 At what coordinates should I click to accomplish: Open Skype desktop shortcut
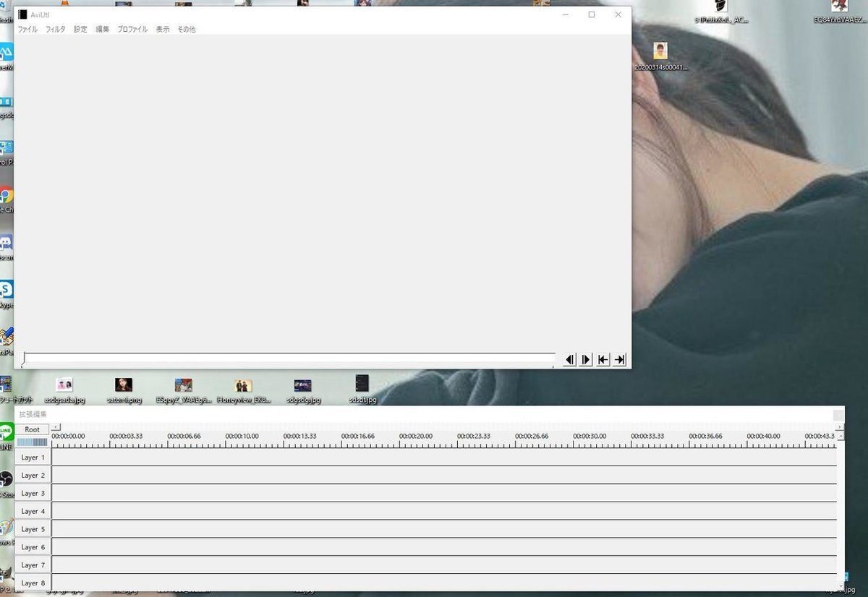coord(6,293)
